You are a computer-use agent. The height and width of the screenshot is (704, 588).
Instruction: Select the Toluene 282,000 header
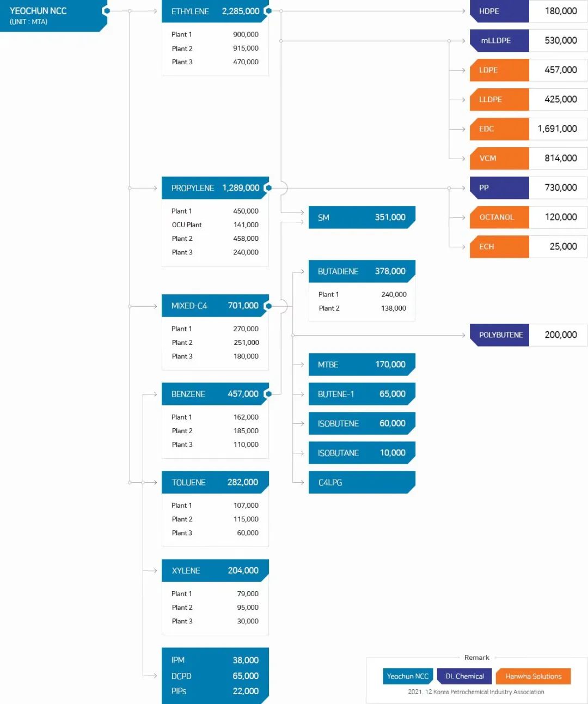coord(215,482)
